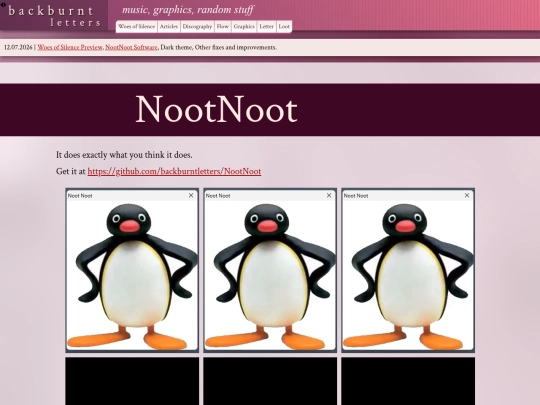Open the Loot tab
540x405 pixels.
[284, 27]
